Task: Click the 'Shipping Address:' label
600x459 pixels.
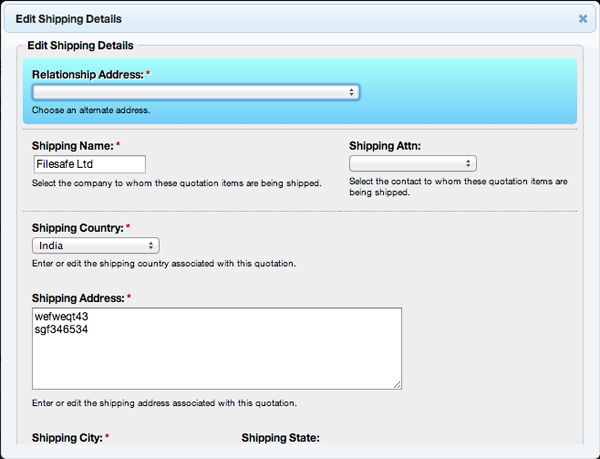Action: [78, 298]
